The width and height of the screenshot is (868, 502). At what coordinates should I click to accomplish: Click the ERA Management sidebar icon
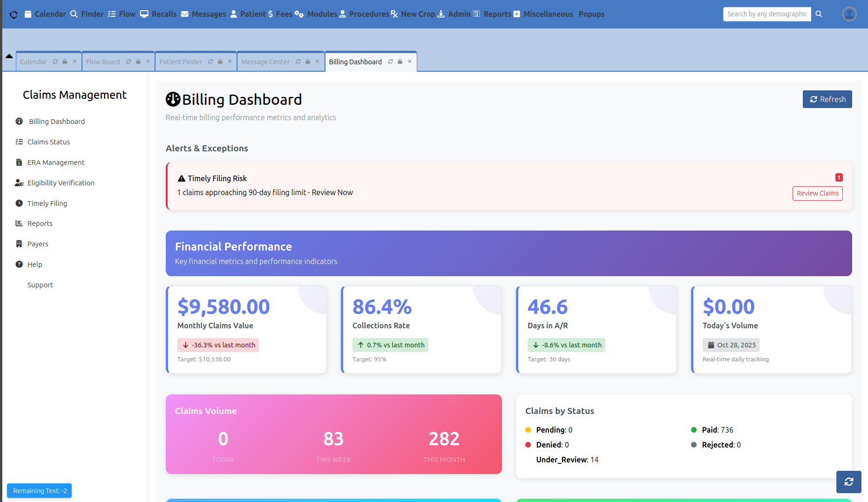point(19,163)
